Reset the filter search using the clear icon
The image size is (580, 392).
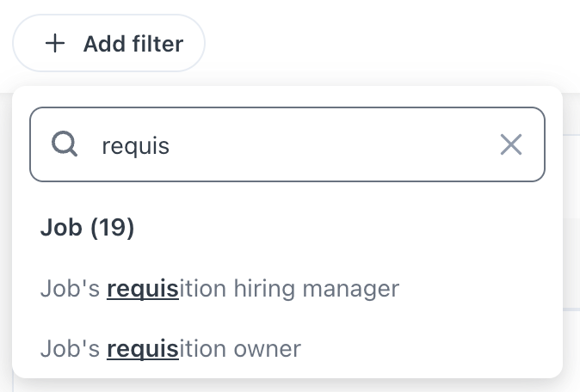point(511,144)
